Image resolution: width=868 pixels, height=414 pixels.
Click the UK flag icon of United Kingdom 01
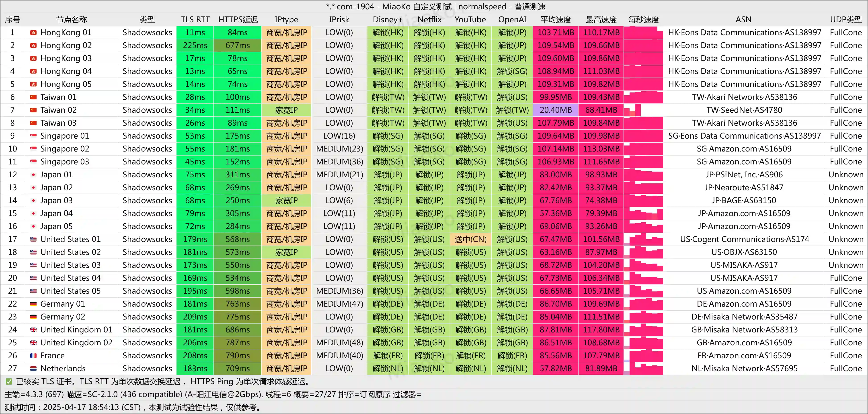pyautogui.click(x=33, y=330)
